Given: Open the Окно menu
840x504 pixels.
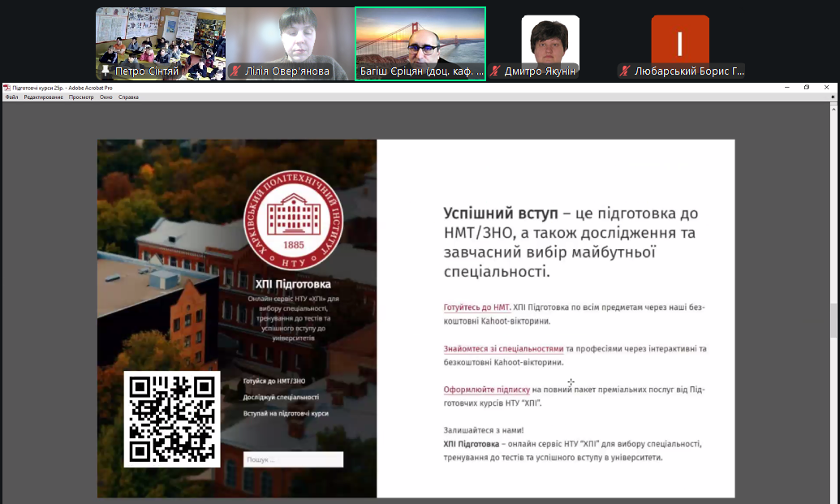Looking at the screenshot, I should (x=106, y=97).
